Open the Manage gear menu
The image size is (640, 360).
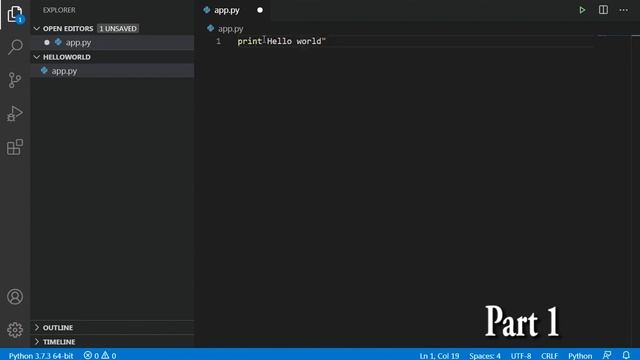click(15, 330)
